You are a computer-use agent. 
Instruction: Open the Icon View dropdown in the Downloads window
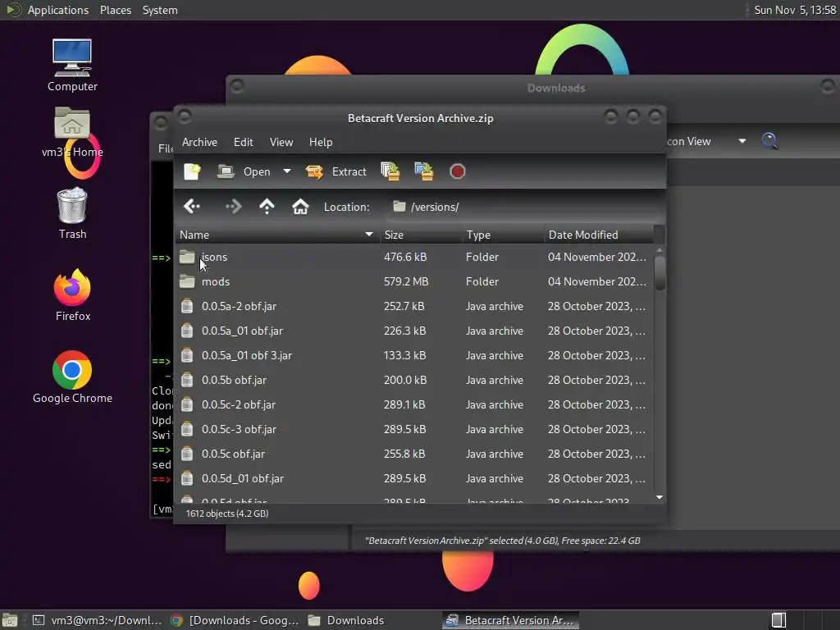(742, 141)
